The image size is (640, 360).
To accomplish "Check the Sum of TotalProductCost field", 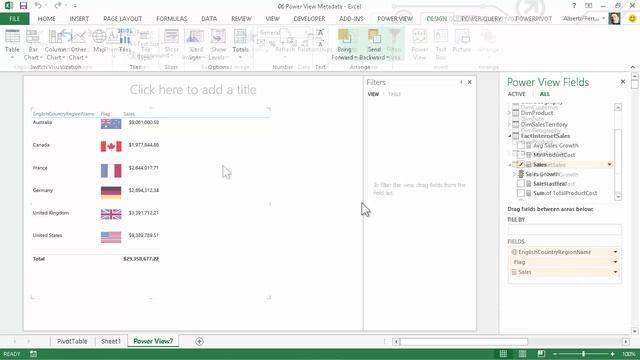I will pyautogui.click(x=520, y=193).
